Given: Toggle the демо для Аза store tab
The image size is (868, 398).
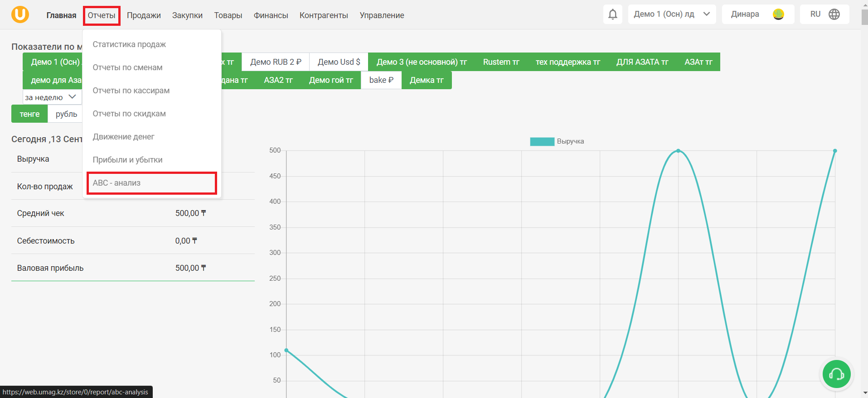Looking at the screenshot, I should point(53,80).
